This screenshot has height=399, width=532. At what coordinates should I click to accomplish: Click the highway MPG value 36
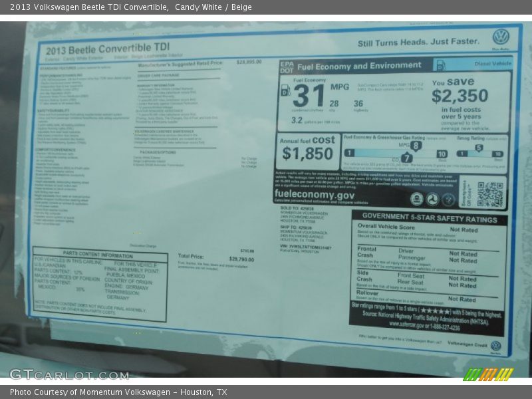(x=358, y=104)
